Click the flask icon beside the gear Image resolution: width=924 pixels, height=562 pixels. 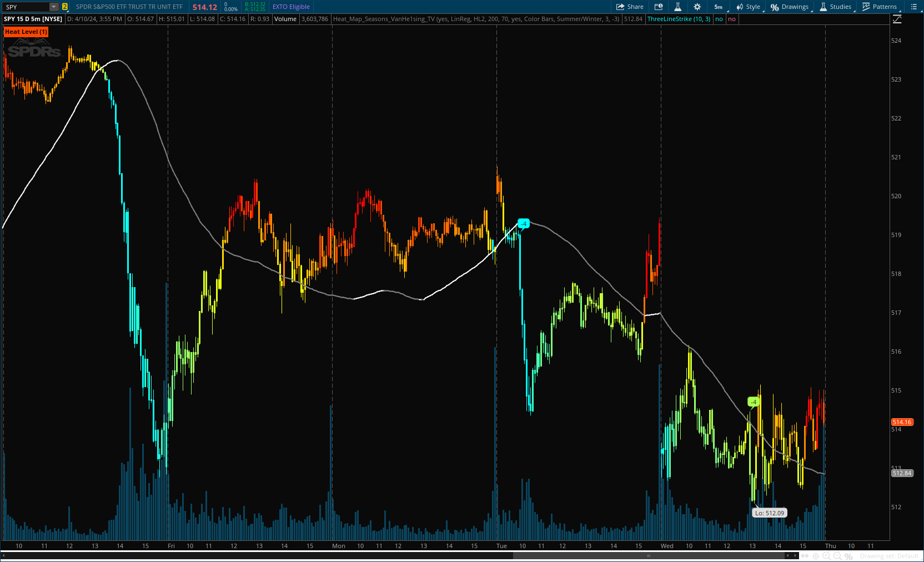coord(677,7)
